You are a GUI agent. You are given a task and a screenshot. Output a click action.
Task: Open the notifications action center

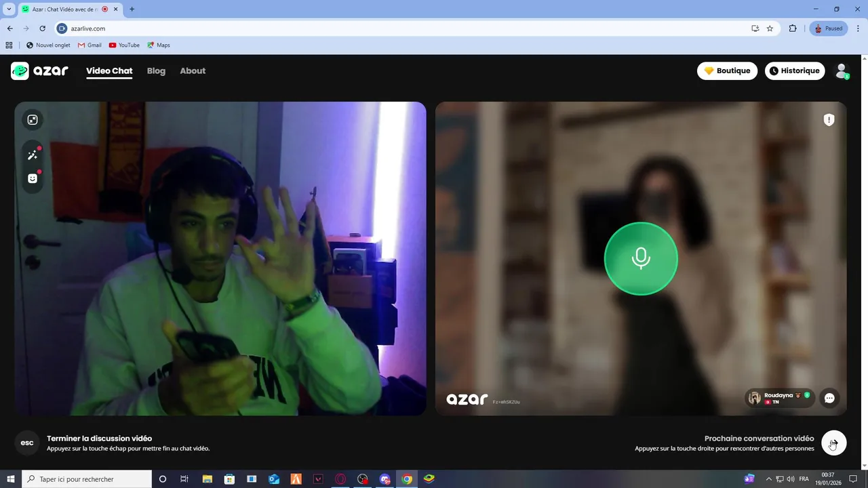[853, 479]
